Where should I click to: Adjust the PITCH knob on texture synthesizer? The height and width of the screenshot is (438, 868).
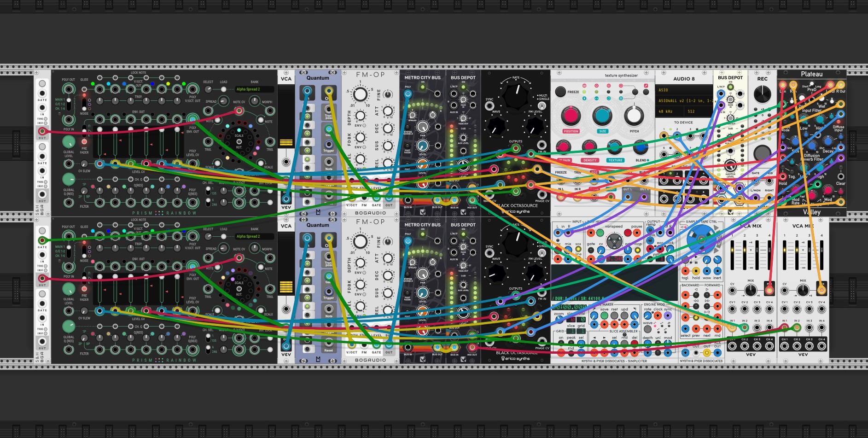click(x=634, y=116)
